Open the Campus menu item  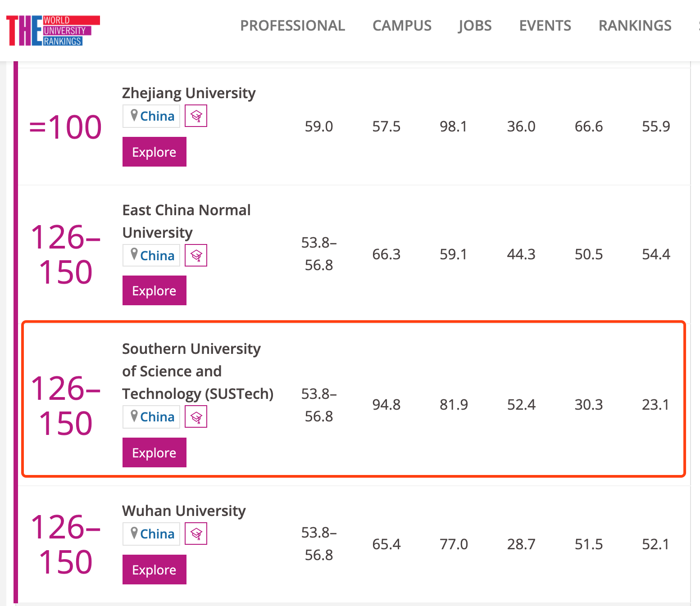point(402,26)
